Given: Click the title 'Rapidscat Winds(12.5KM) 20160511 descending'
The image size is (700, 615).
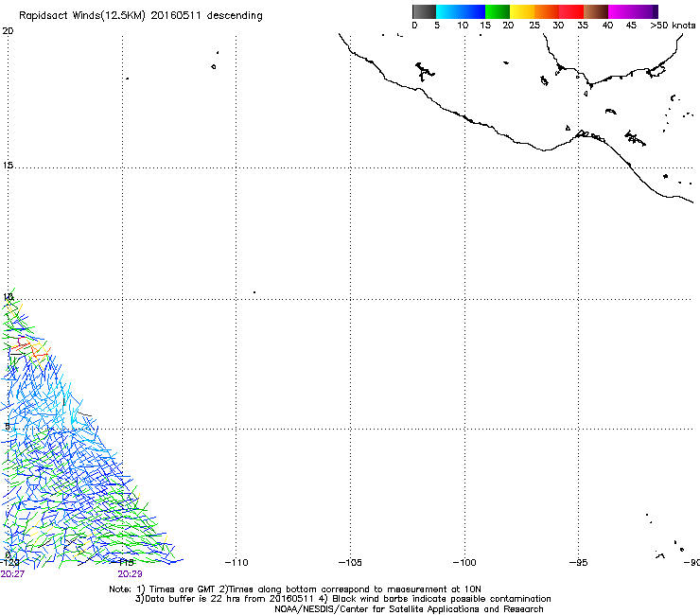Looking at the screenshot, I should 141,16.
